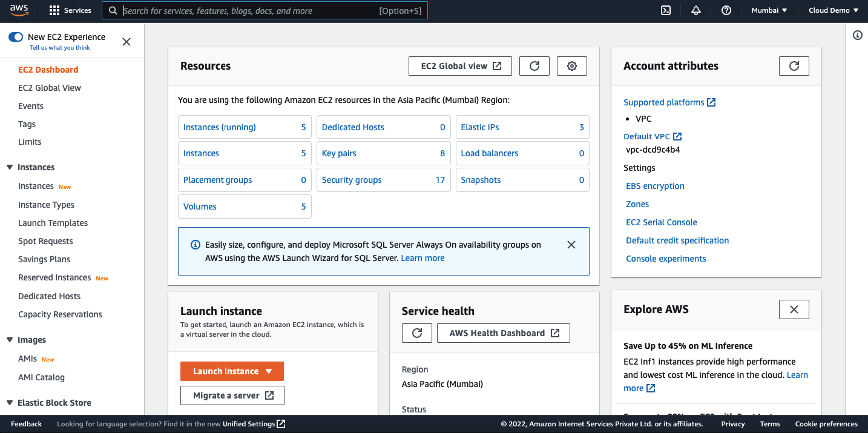Close the Explore AWS panel
Image resolution: width=868 pixels, height=433 pixels.
coord(794,309)
